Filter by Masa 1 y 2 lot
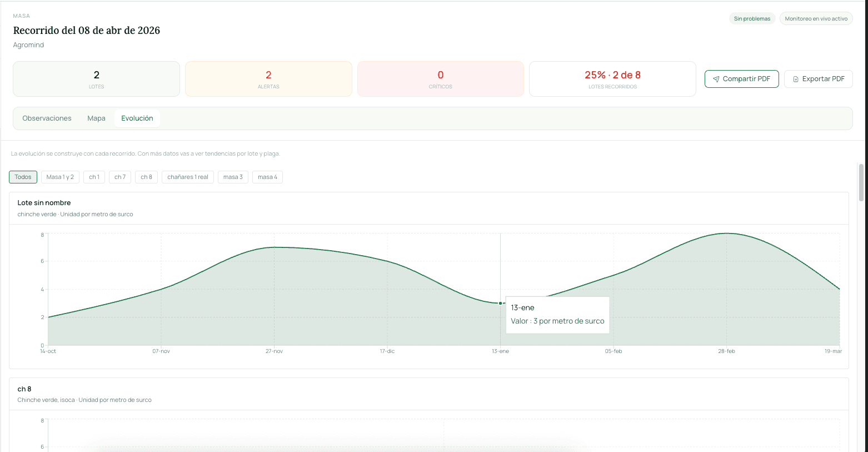The image size is (868, 452). (x=60, y=177)
